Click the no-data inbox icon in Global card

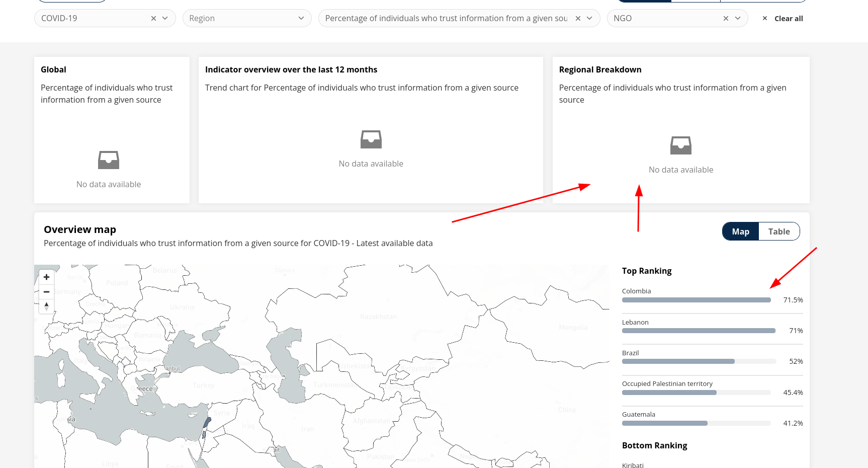(109, 160)
